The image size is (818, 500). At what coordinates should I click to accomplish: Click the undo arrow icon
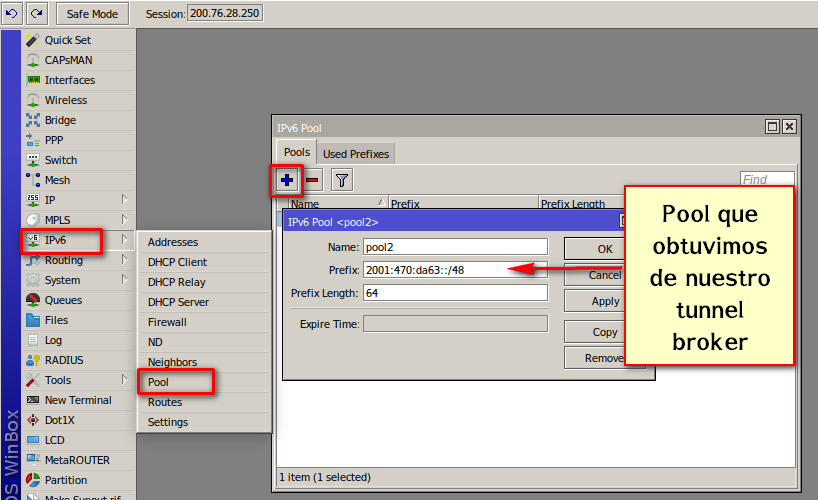click(x=11, y=14)
